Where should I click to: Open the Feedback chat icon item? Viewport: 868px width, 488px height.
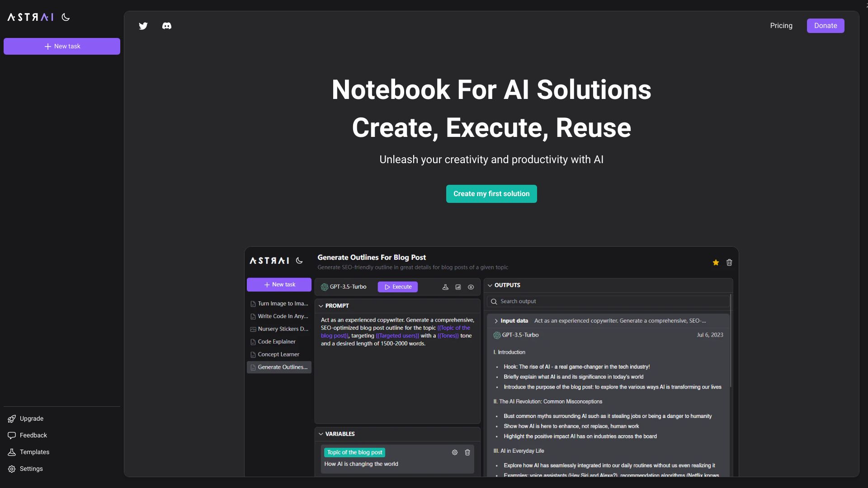click(x=12, y=436)
